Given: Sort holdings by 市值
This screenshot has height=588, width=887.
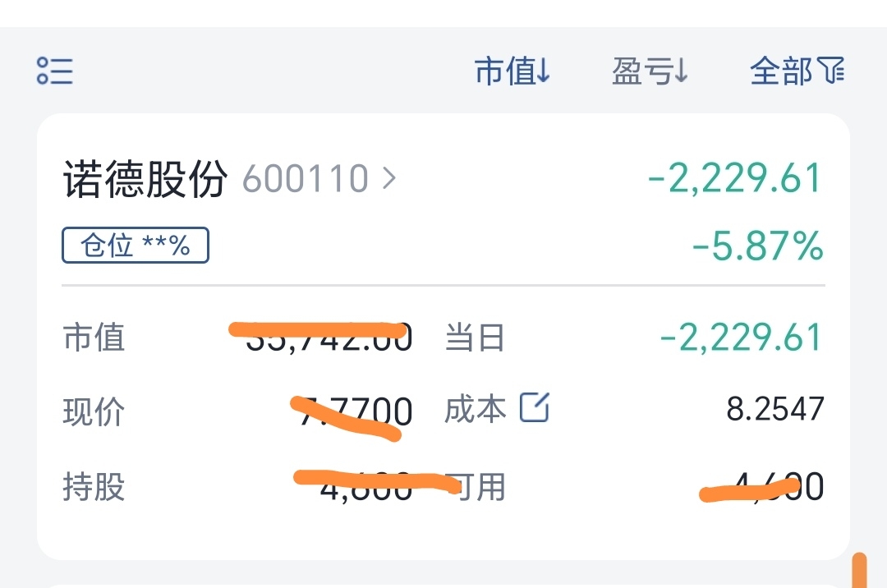Looking at the screenshot, I should [512, 71].
